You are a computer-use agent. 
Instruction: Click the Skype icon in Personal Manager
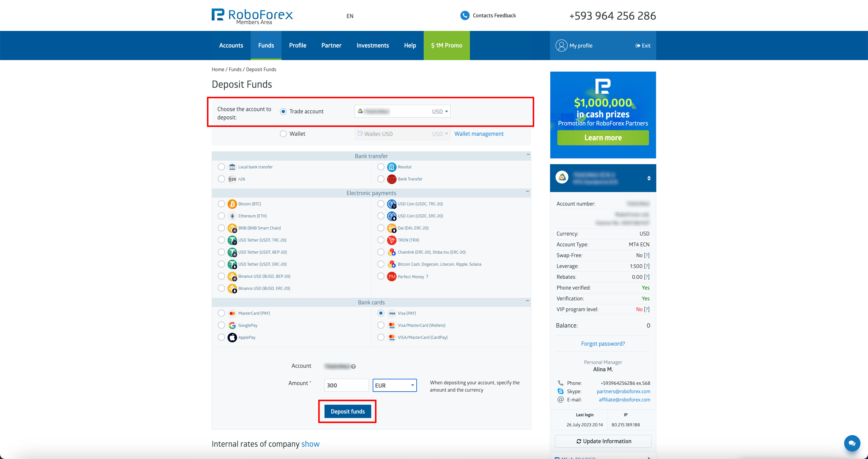[560, 391]
